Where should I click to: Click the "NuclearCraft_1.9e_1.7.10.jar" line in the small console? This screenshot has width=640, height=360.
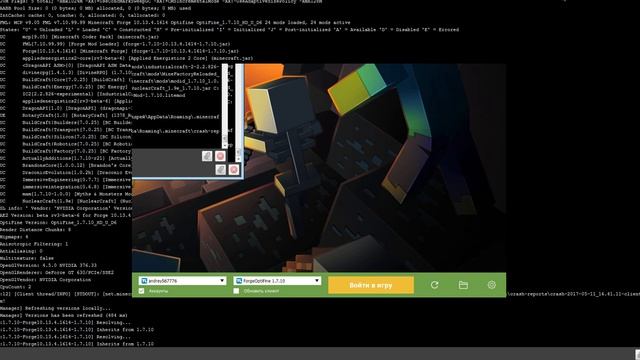coord(176,88)
